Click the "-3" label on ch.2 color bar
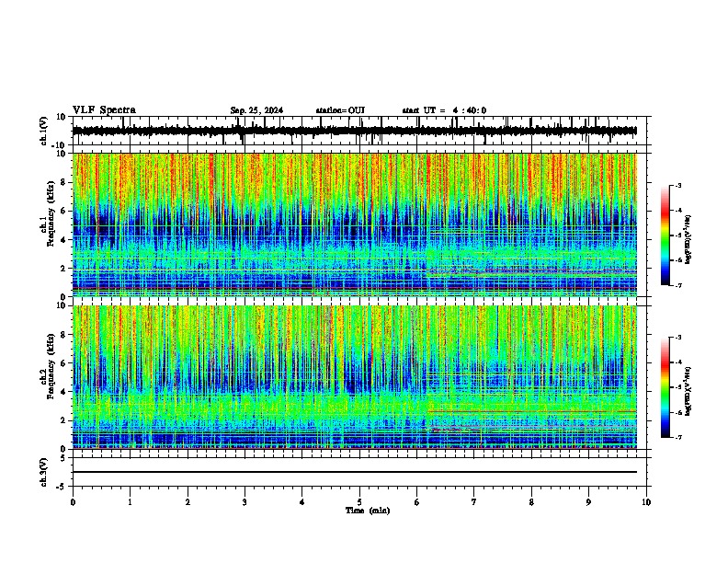 677,338
